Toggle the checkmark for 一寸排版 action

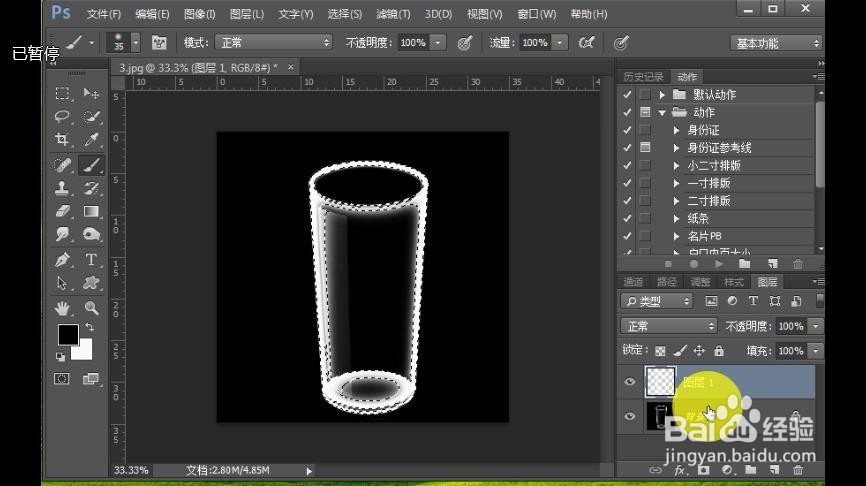[627, 183]
